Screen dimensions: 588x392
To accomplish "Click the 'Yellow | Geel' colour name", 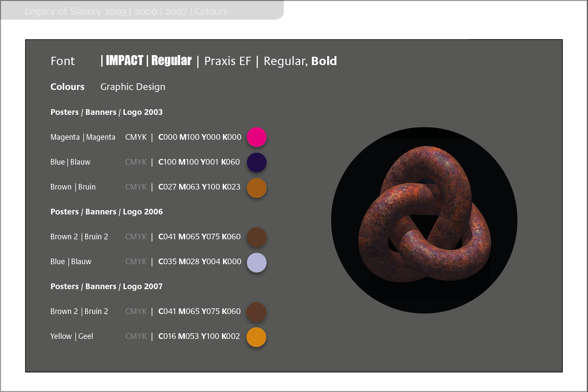I will (72, 336).
